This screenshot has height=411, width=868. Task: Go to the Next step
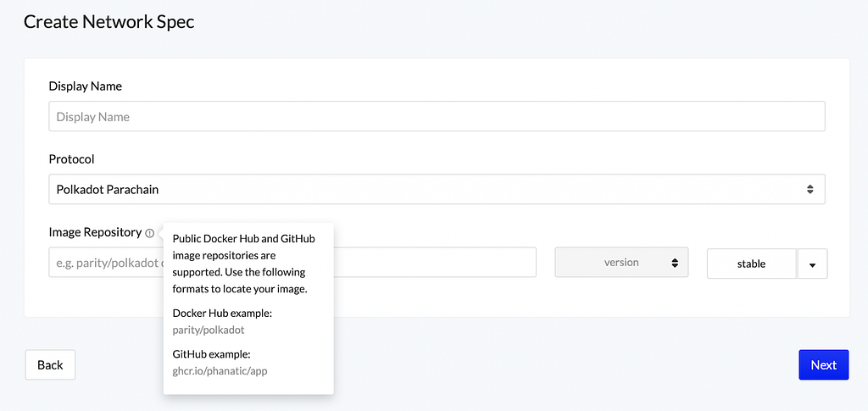tap(823, 365)
